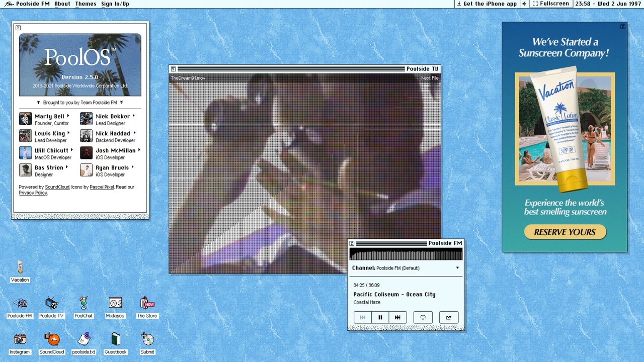Open the Vacation desktop icon
This screenshot has height=362, width=644.
[x=20, y=270]
